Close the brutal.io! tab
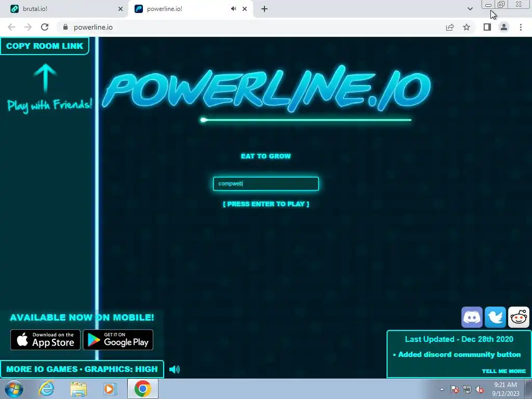Viewport: 532px width, 399px height. coord(121,9)
